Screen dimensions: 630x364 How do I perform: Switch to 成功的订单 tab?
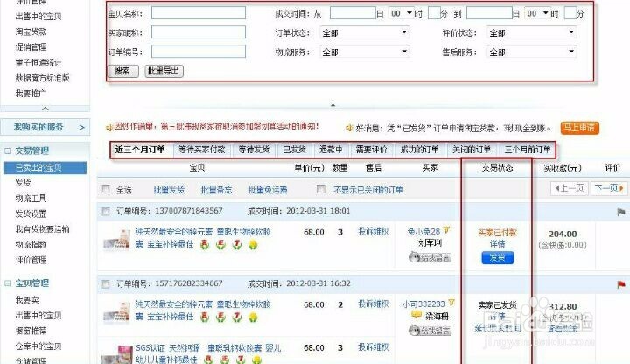pos(419,150)
